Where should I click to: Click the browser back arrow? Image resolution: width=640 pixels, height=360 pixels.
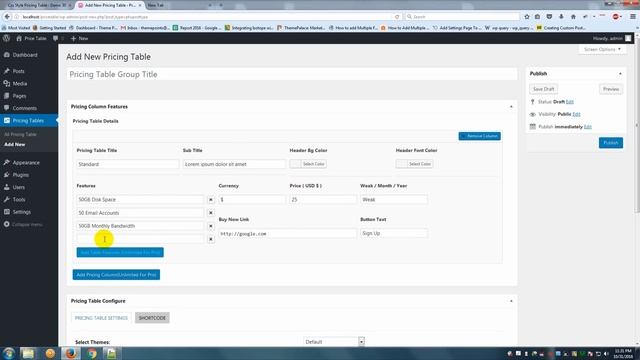pos(7,17)
